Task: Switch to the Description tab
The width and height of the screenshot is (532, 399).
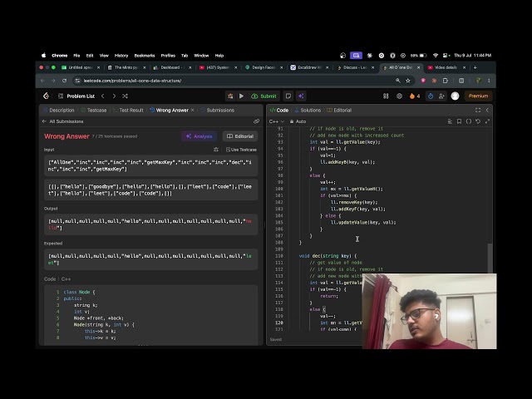Action: click(58, 110)
